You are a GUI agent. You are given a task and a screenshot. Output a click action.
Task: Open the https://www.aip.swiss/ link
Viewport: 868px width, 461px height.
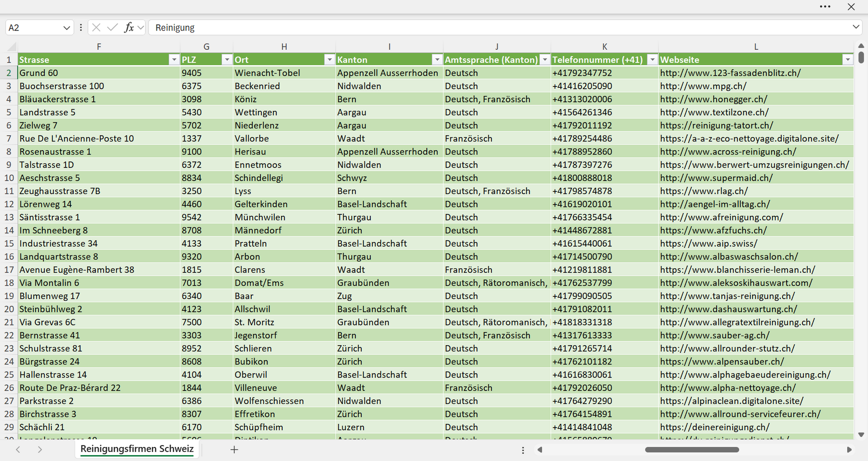point(708,243)
